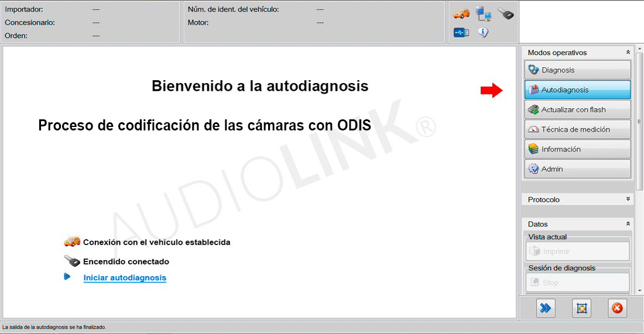Collapse the Modos operativos panel

[628, 53]
